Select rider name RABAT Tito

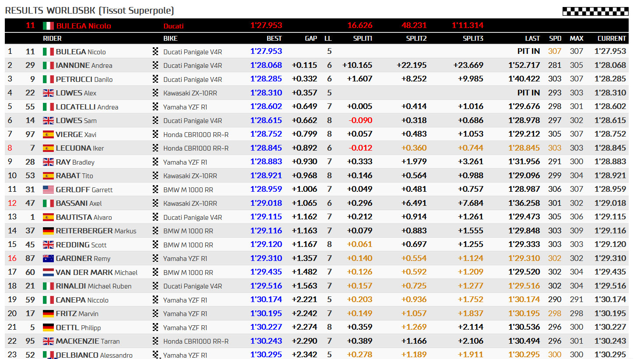pyautogui.click(x=74, y=176)
